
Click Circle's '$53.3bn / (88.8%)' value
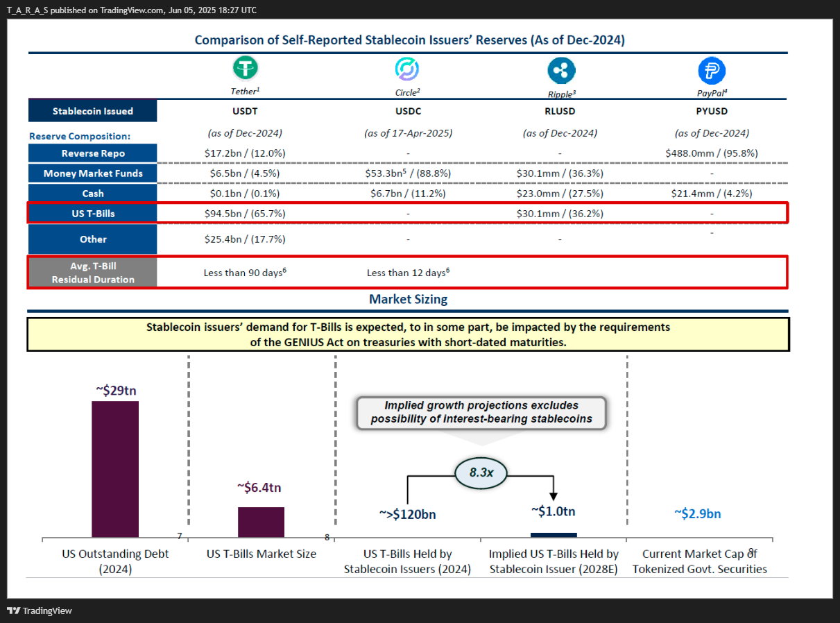[408, 173]
